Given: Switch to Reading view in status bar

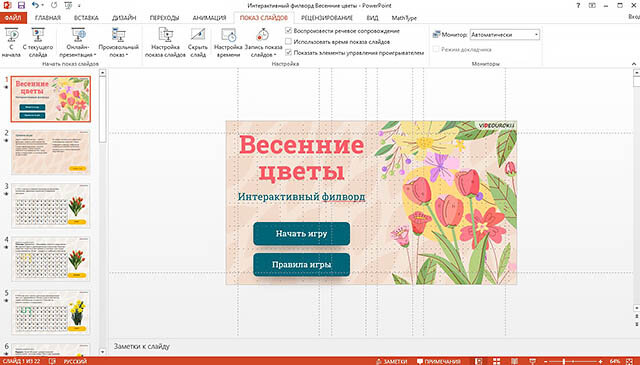Looking at the screenshot, I should (x=515, y=361).
